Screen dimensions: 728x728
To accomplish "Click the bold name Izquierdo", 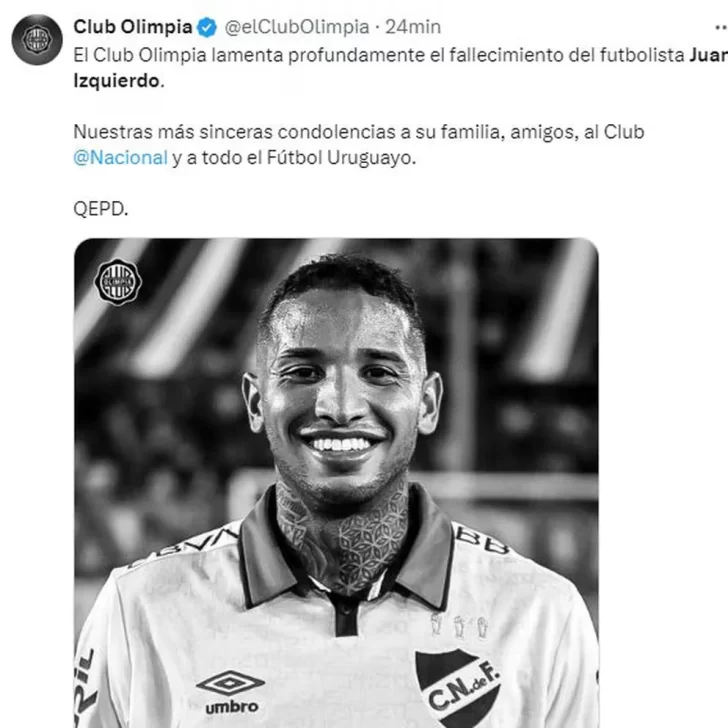I will click(116, 81).
